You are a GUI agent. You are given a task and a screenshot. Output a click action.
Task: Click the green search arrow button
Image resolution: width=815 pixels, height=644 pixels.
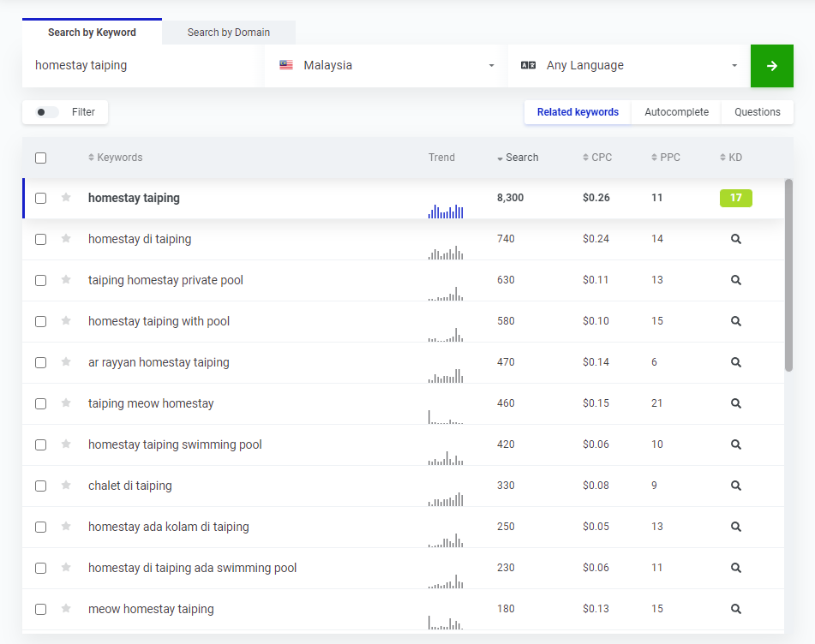coord(771,66)
